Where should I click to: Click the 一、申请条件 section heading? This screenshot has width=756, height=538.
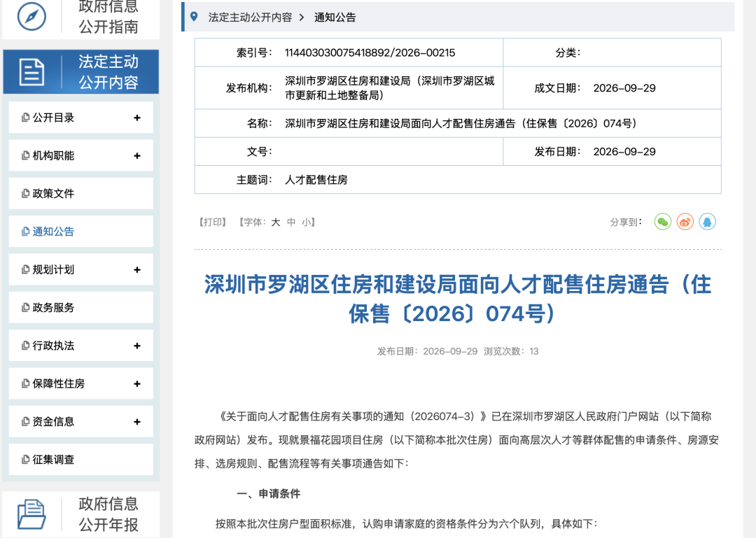click(x=269, y=494)
